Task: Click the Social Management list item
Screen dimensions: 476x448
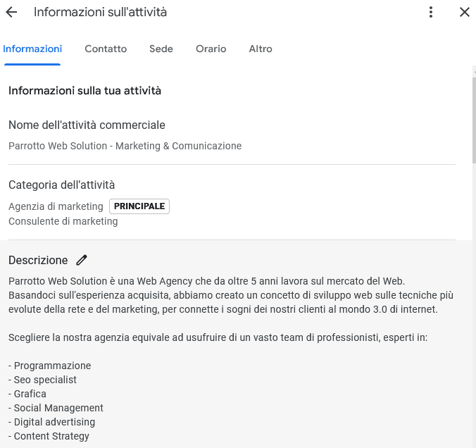Action: 56,408
